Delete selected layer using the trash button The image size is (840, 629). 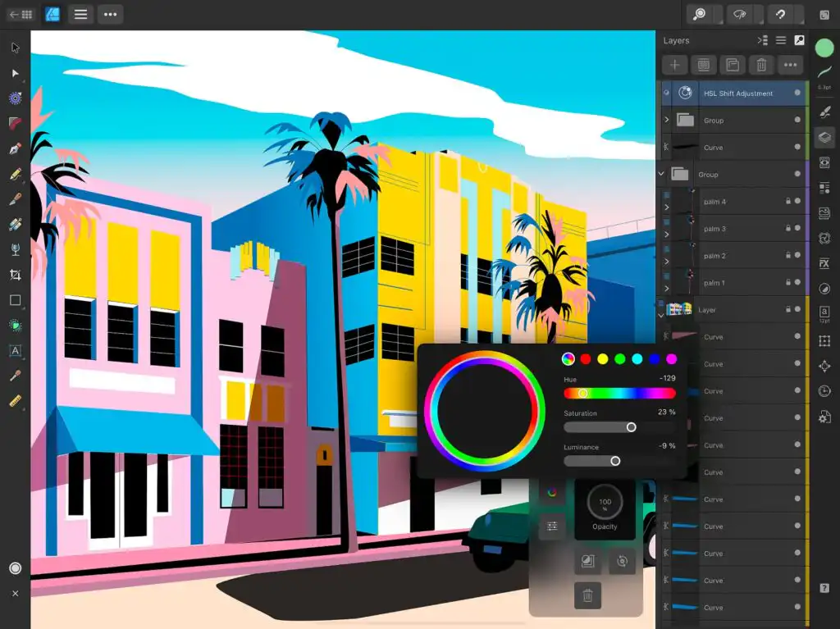tap(761, 65)
